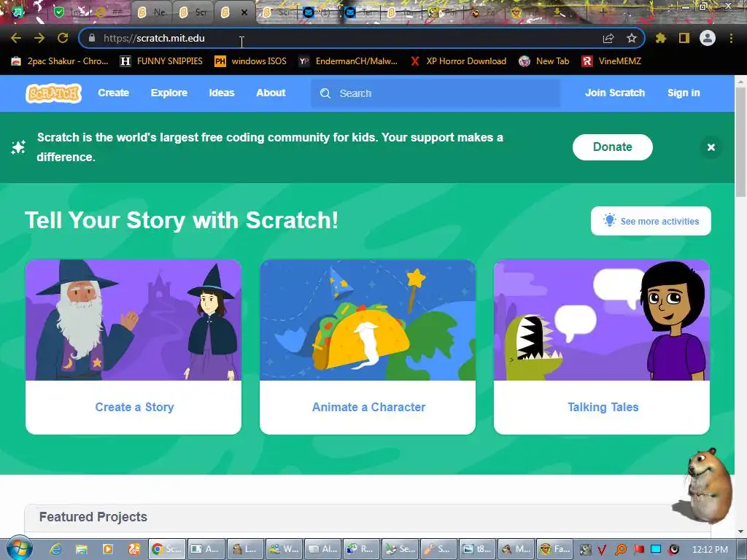Image resolution: width=747 pixels, height=560 pixels.
Task: Open the Talking Tales link
Action: (603, 407)
